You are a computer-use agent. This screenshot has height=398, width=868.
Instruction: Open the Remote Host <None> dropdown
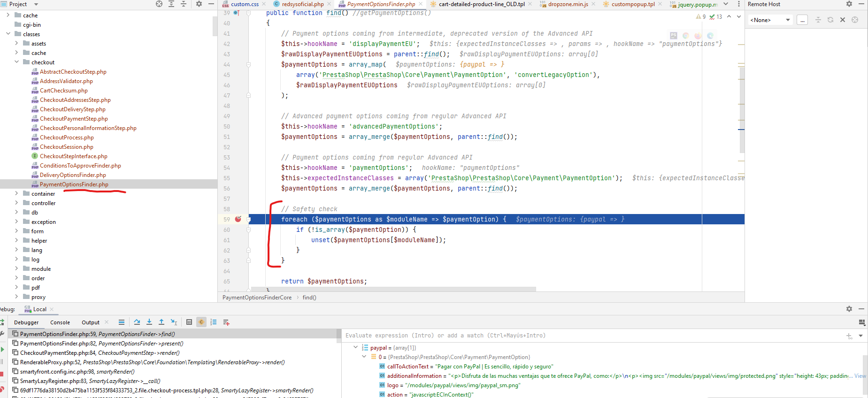point(770,20)
